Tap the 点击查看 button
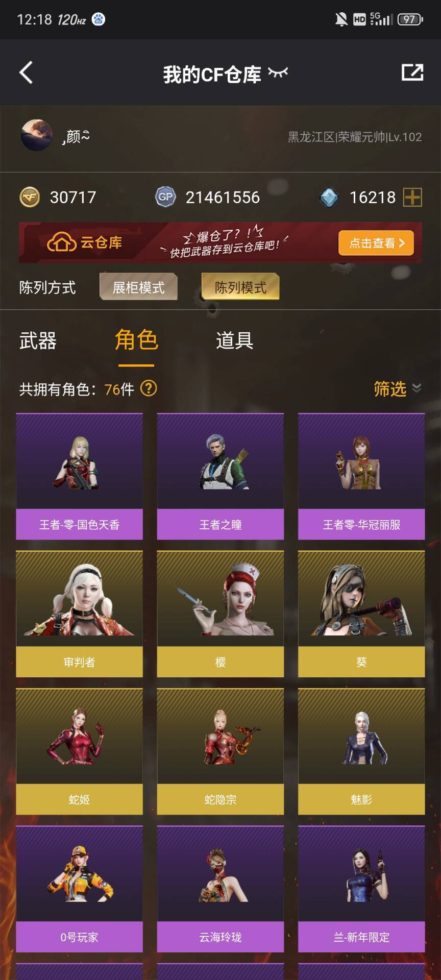This screenshot has width=441, height=980. (376, 243)
